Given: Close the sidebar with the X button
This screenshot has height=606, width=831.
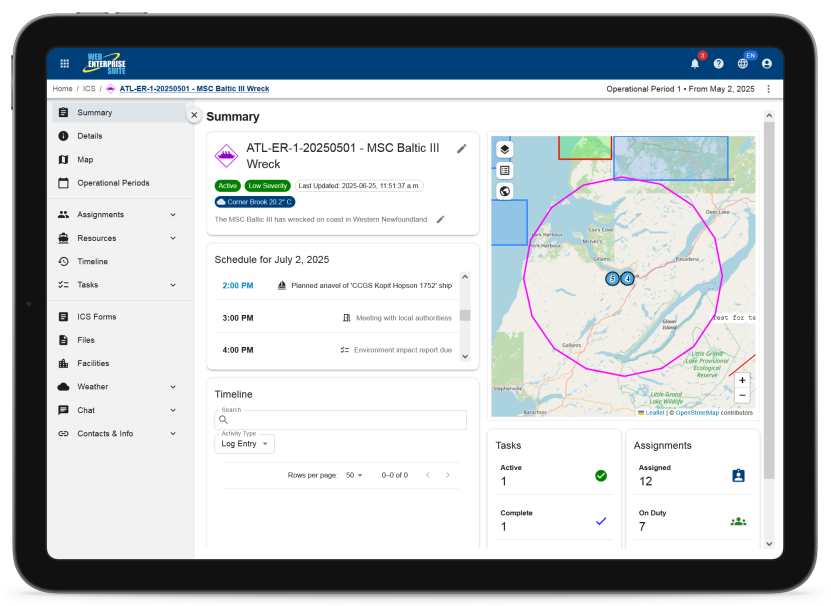Looking at the screenshot, I should 195,115.
